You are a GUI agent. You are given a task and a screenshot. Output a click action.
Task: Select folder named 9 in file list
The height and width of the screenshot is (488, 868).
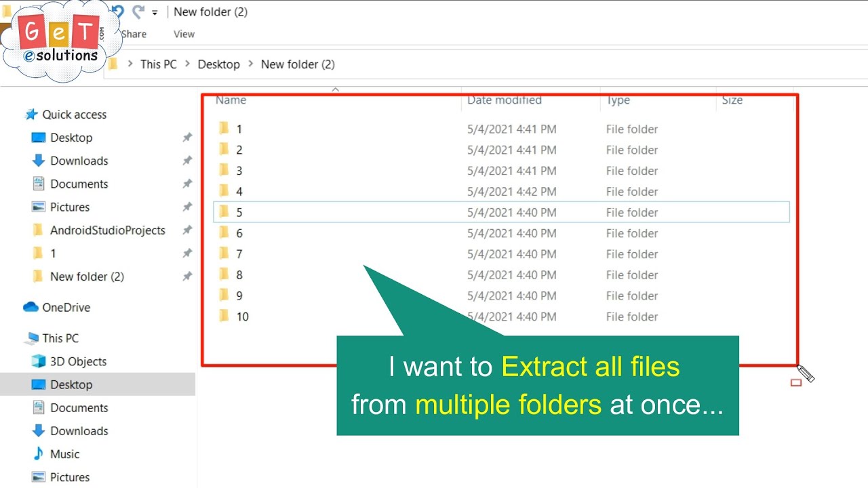tap(239, 296)
